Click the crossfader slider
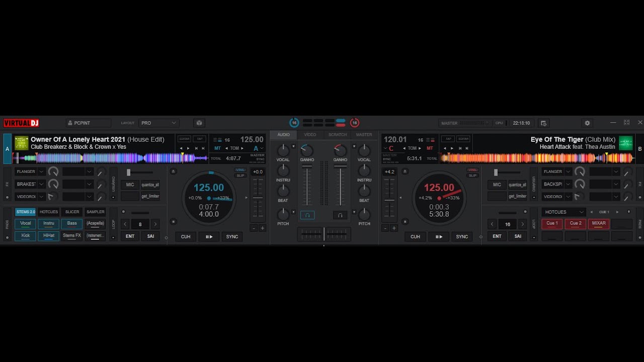 pos(324,234)
